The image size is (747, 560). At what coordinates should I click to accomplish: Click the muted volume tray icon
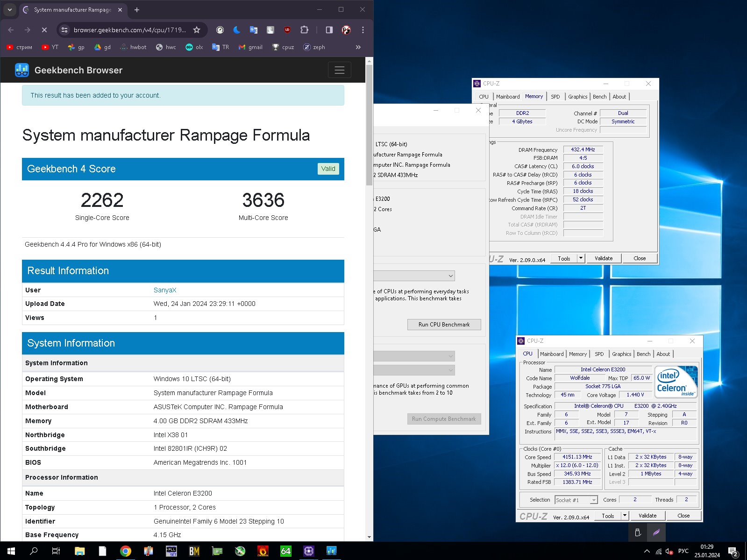(x=669, y=551)
